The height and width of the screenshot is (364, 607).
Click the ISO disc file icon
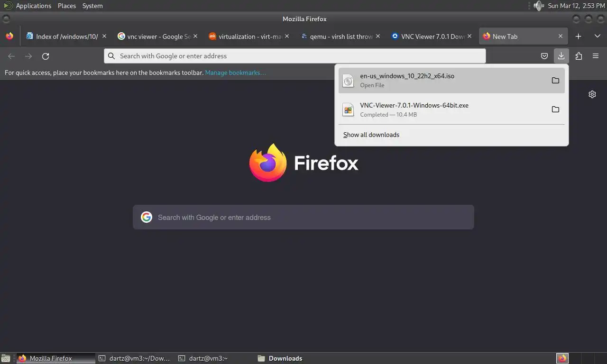point(348,81)
